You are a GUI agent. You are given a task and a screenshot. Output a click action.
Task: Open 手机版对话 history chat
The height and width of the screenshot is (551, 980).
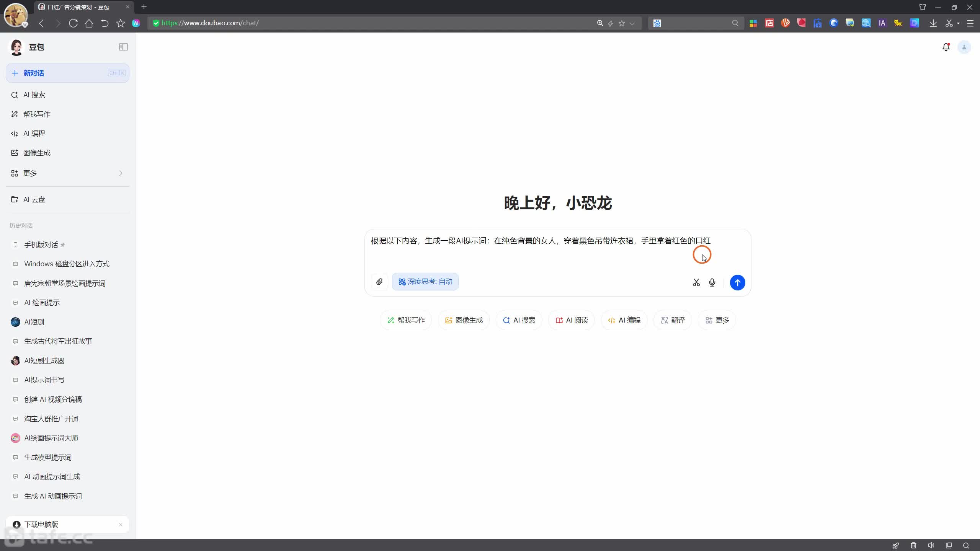pos(67,245)
